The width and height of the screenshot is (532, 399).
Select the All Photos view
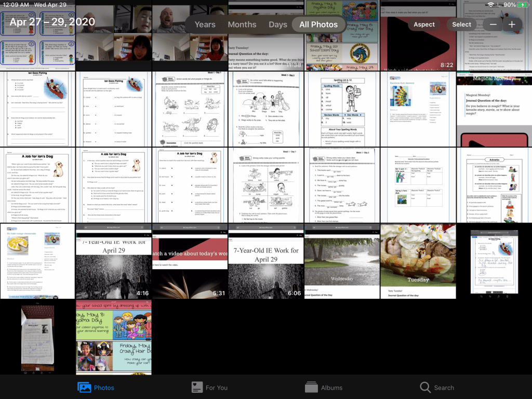click(318, 24)
